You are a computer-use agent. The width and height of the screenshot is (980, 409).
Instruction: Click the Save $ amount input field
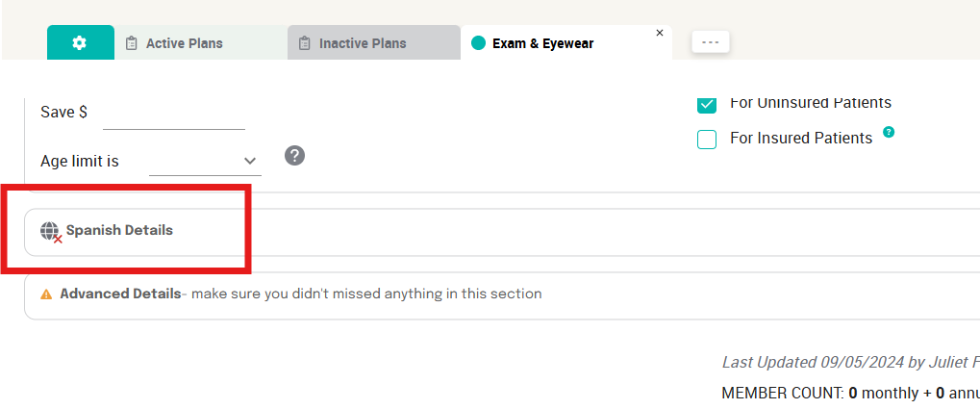pos(173,114)
